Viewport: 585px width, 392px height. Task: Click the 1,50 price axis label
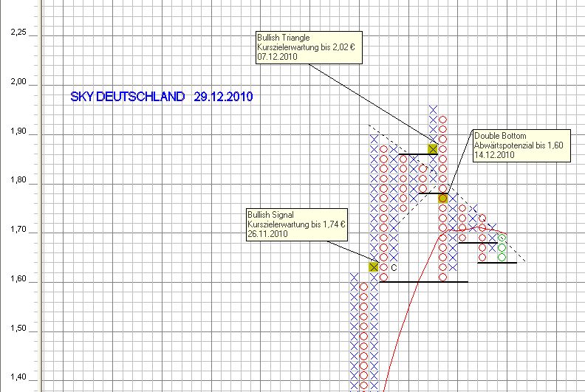coord(18,328)
